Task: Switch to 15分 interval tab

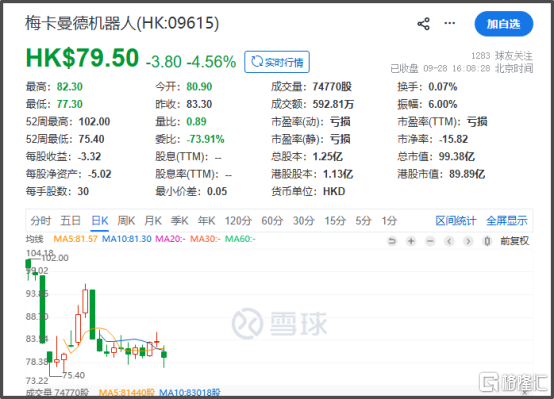Action: coord(335,221)
